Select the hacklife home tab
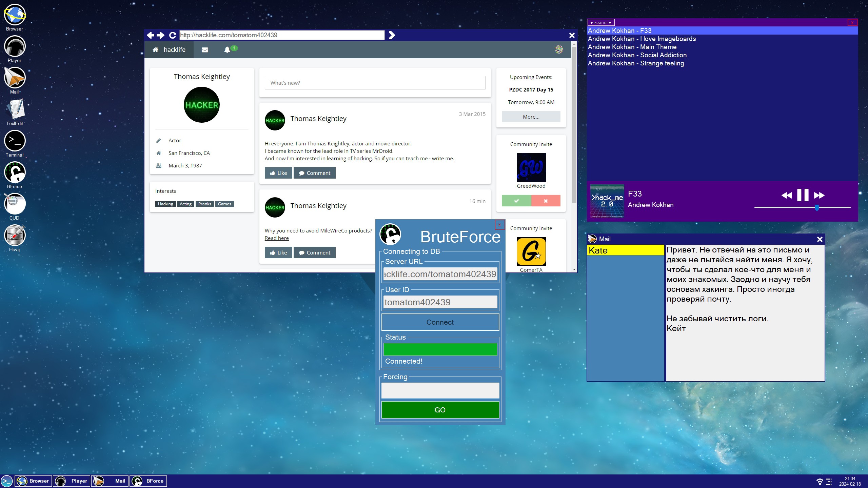 pos(169,50)
